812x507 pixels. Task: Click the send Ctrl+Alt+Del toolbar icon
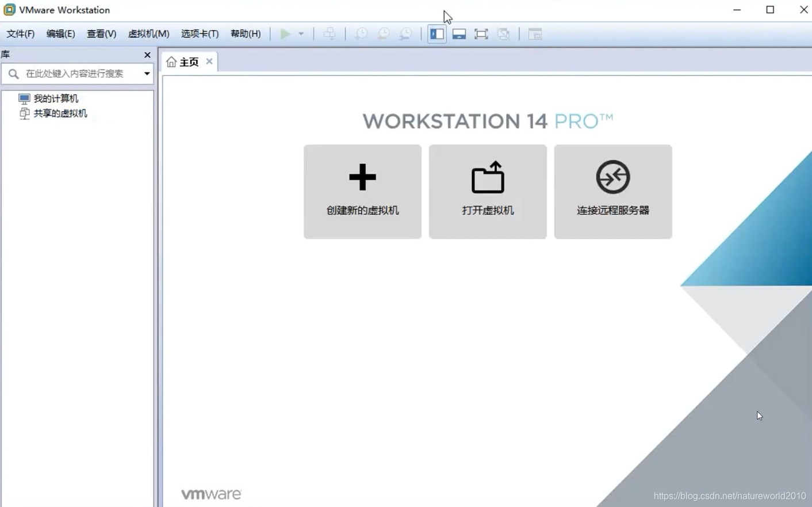(330, 34)
